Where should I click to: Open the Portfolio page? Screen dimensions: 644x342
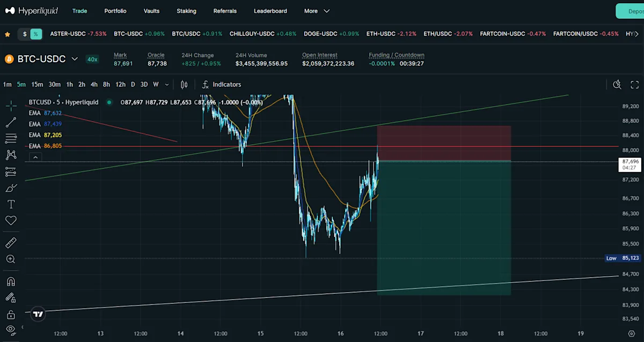(115, 11)
